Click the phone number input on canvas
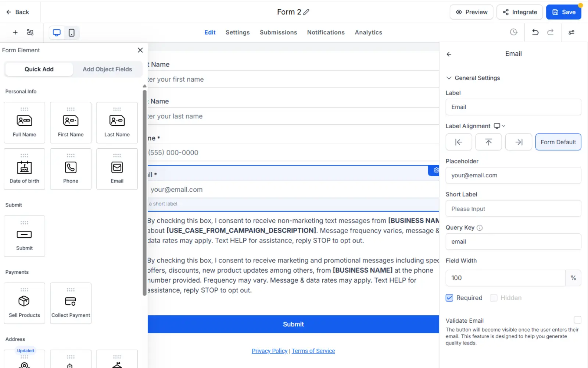This screenshot has width=588, height=368. (293, 153)
